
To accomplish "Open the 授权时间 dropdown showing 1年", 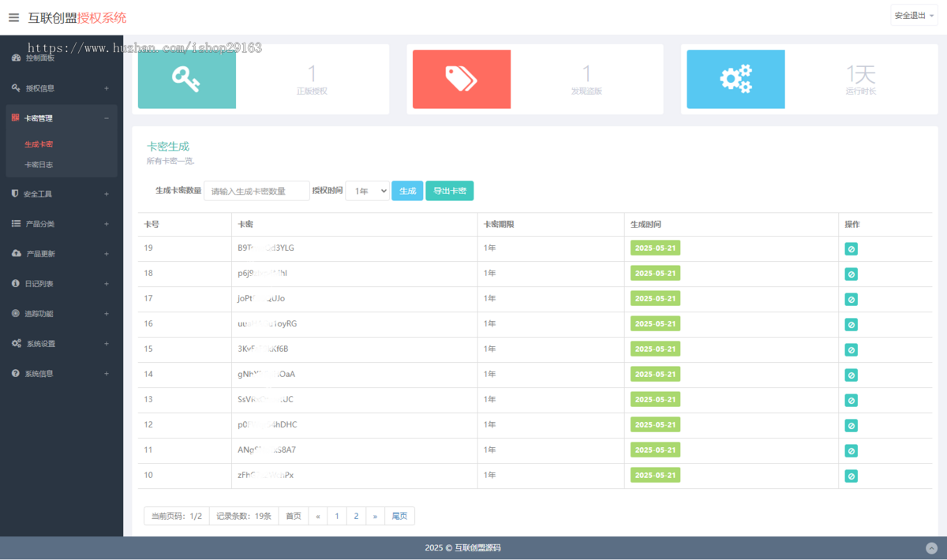I will pyautogui.click(x=367, y=191).
